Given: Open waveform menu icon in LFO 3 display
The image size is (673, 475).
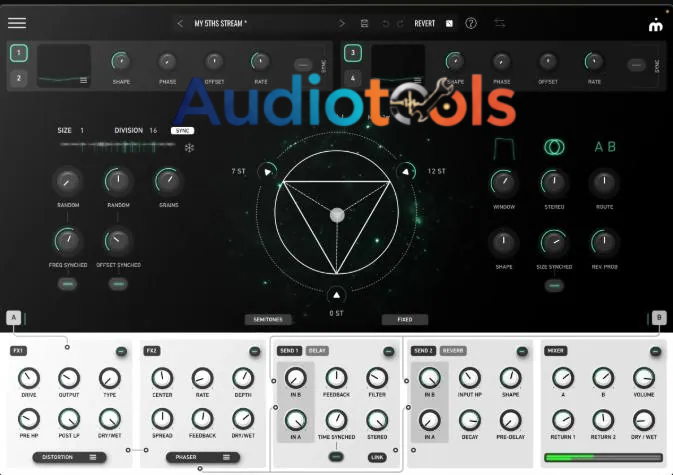Looking at the screenshot, I should (417, 80).
